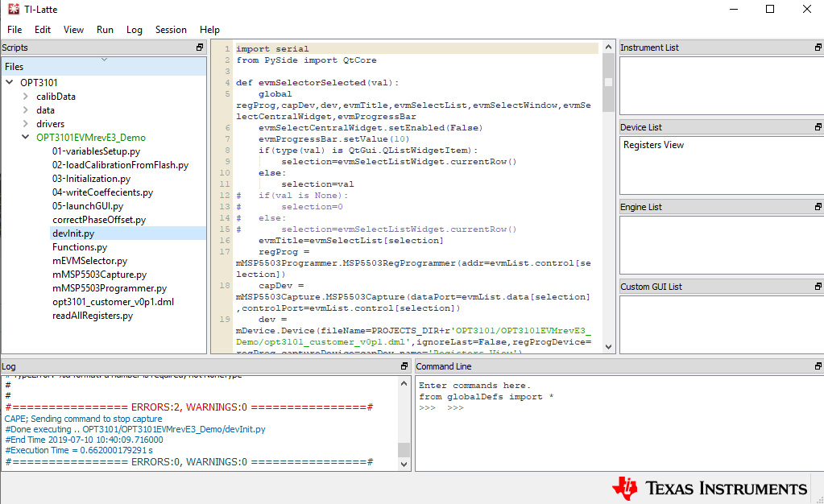Select mMSP5503Programmer.py script

110,288
